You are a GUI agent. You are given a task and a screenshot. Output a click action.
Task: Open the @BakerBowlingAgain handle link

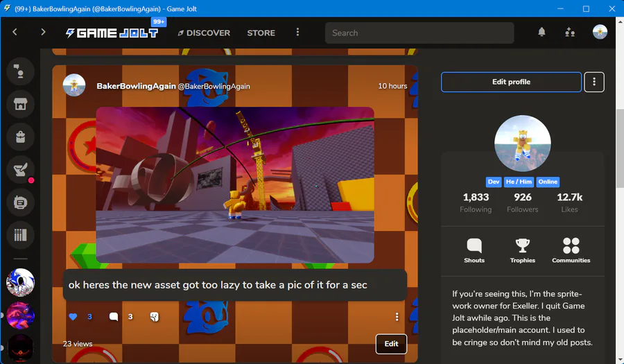[214, 87]
